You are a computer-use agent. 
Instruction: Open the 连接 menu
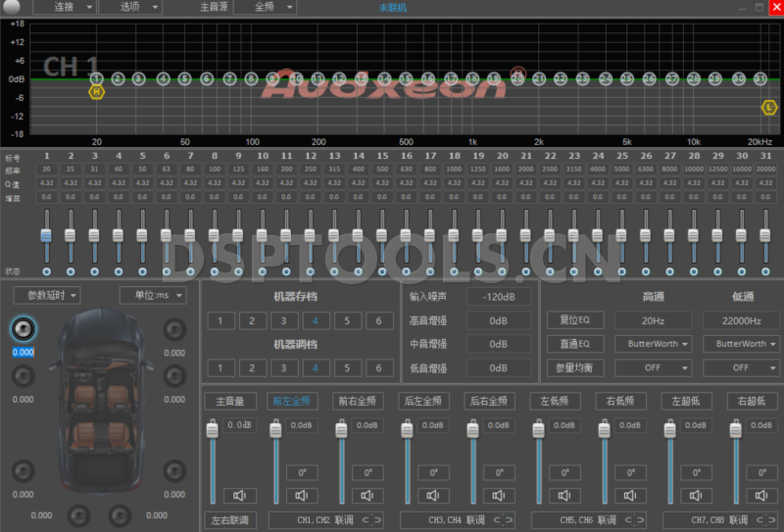[x=65, y=7]
